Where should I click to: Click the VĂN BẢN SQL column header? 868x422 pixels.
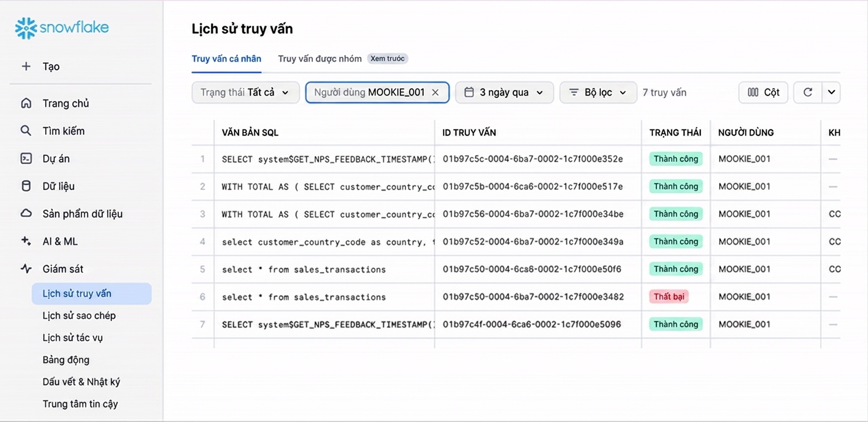(x=250, y=132)
